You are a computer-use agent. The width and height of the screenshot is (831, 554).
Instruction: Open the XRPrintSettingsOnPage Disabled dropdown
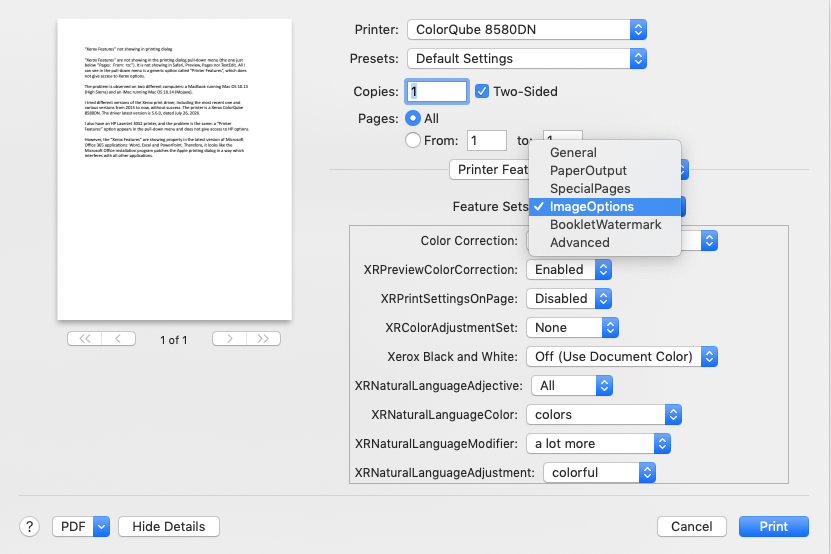pyautogui.click(x=569, y=299)
